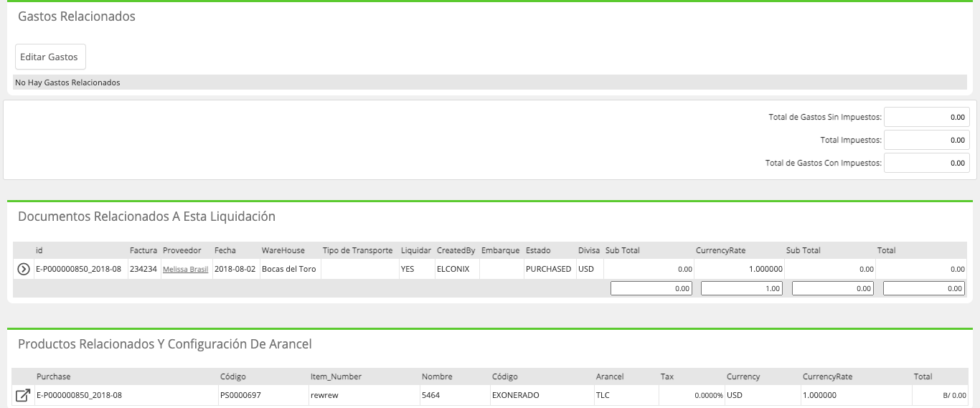980x408 pixels.
Task: Click the Embarque column header
Action: (500, 250)
